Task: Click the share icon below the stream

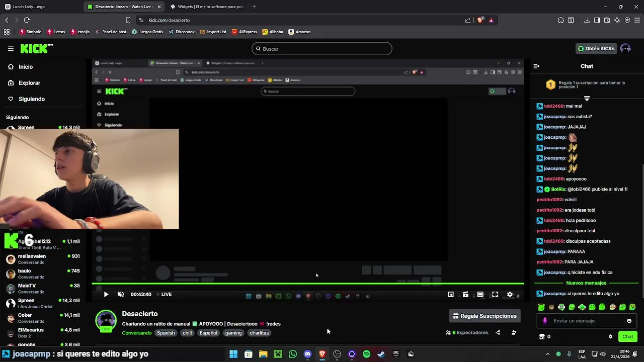Action: tap(498, 333)
